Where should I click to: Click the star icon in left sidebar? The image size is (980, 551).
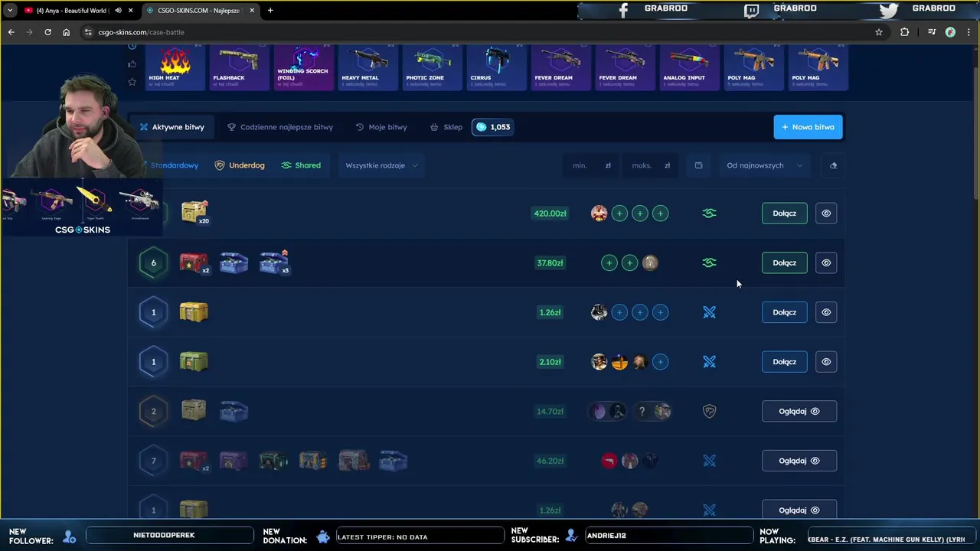(x=132, y=81)
